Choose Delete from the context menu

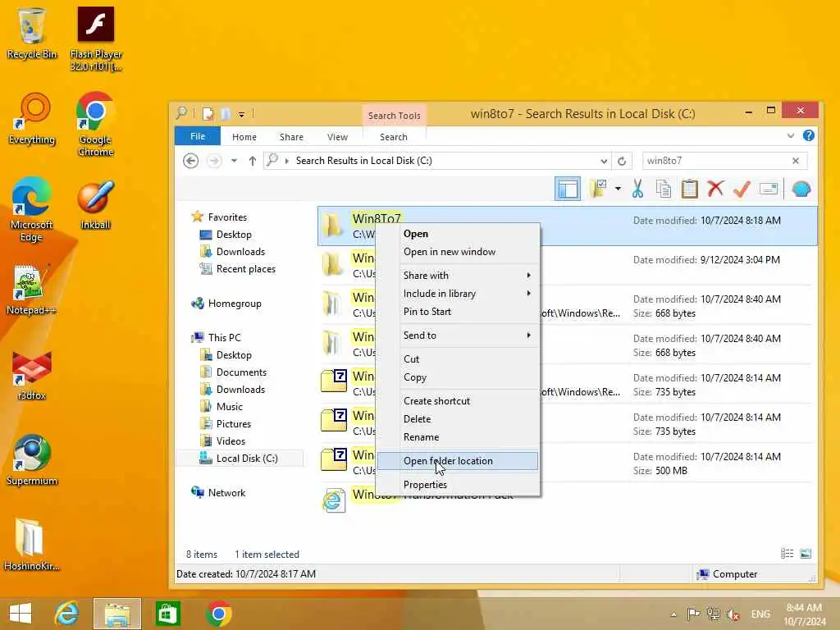[458, 419]
